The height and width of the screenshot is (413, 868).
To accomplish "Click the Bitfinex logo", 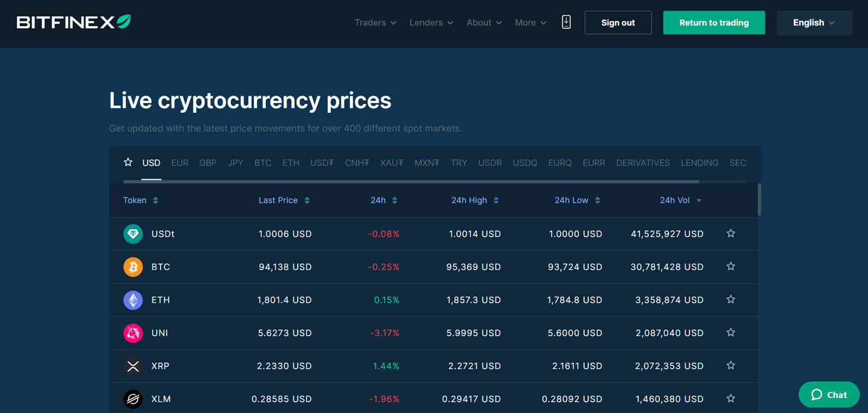I will [74, 22].
